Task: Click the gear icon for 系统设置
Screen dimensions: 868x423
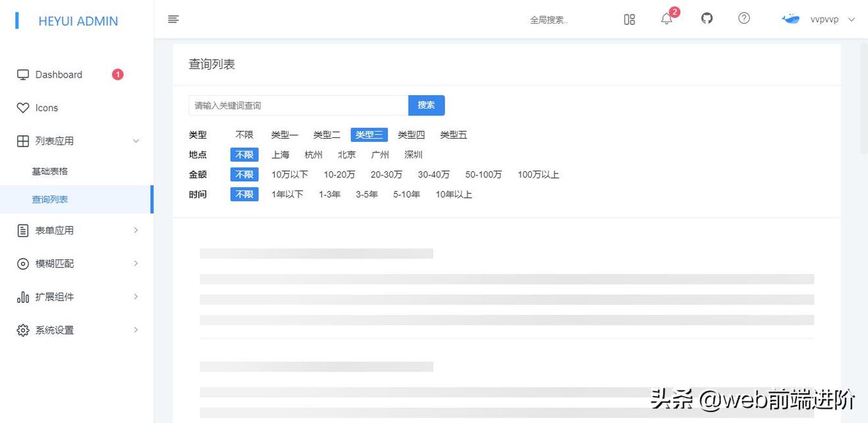Action: tap(23, 330)
